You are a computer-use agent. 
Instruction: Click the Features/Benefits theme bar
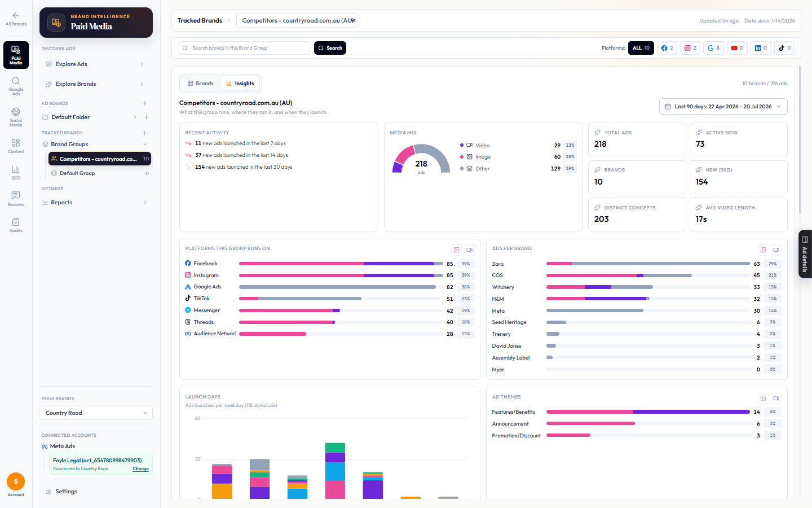point(648,412)
